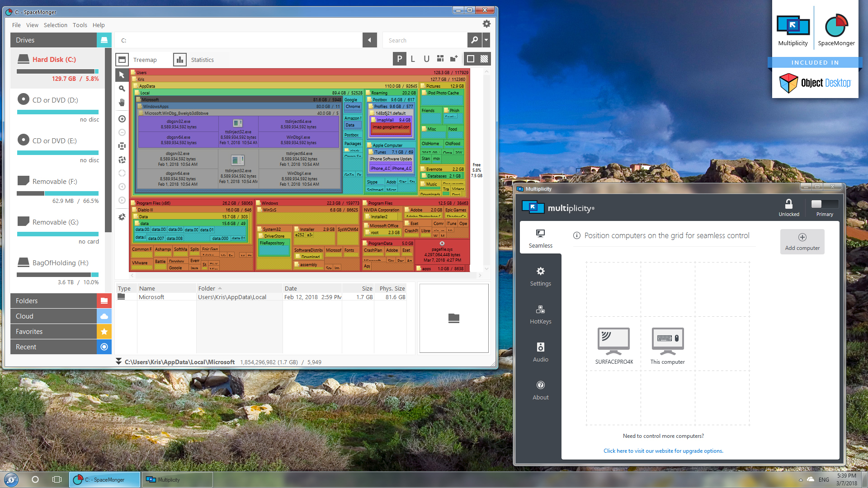Open About section in Multiplicity sidebar
Image resolution: width=868 pixels, height=488 pixels.
[541, 391]
